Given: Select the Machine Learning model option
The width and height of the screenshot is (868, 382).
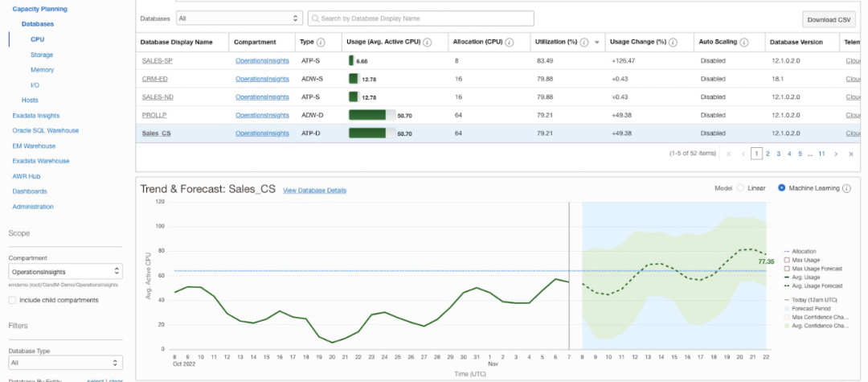Looking at the screenshot, I should click(x=781, y=188).
